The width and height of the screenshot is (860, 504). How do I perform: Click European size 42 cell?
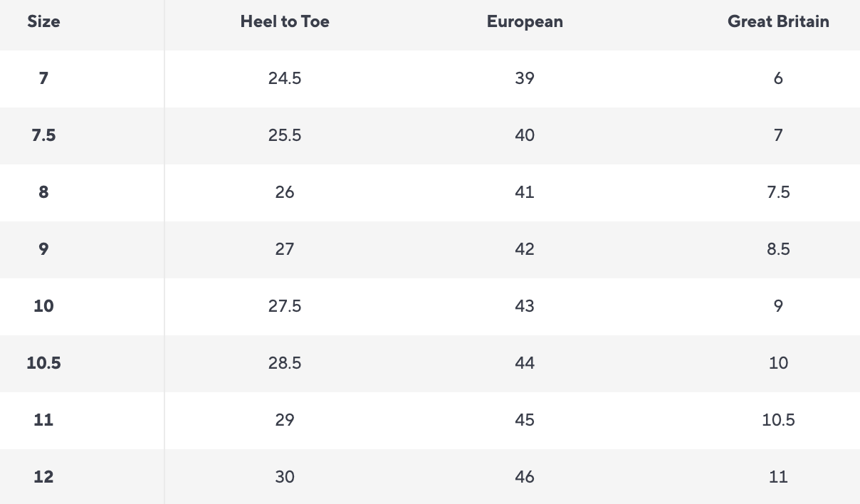pyautogui.click(x=525, y=249)
